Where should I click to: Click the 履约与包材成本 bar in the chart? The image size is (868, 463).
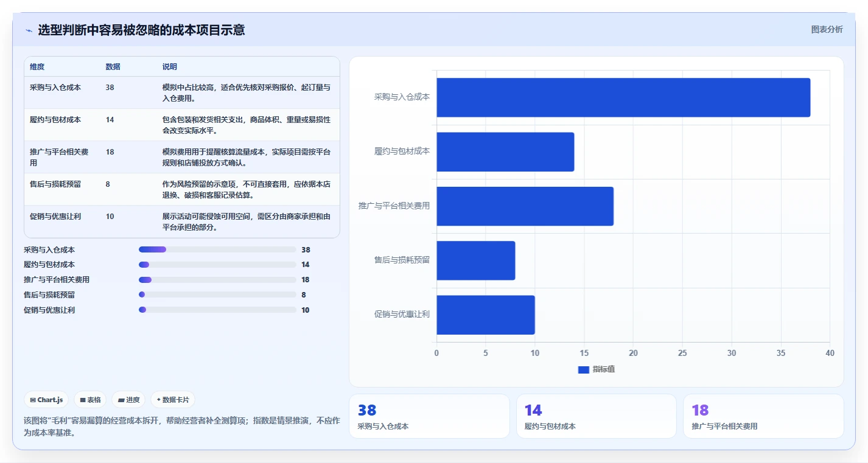(505, 151)
